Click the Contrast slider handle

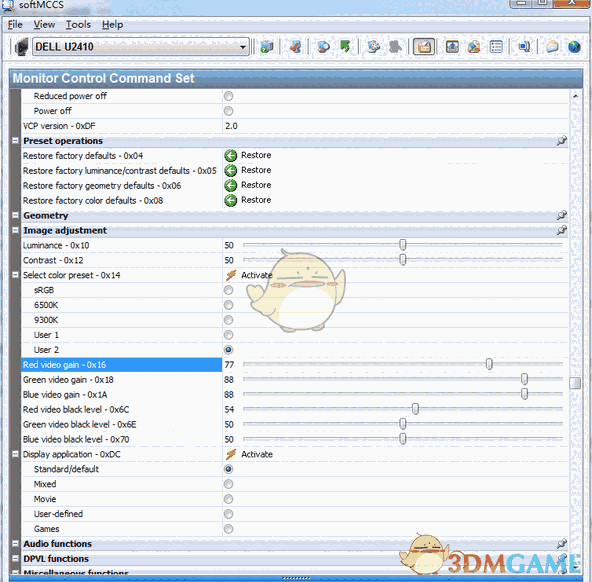[403, 260]
